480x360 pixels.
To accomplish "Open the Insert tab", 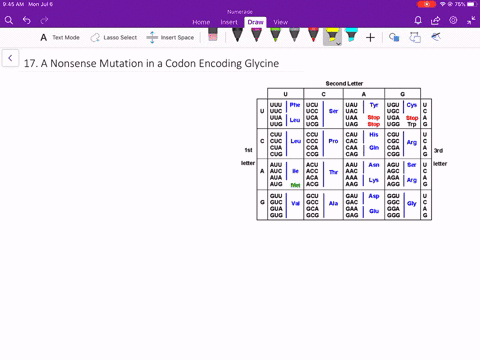I will tap(229, 22).
